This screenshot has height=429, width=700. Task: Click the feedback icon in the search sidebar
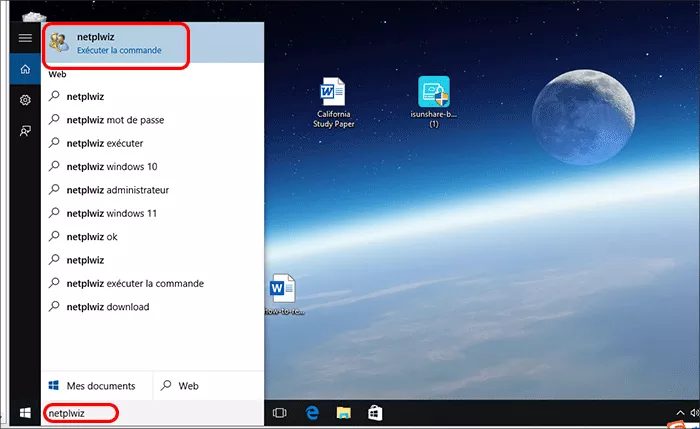25,132
